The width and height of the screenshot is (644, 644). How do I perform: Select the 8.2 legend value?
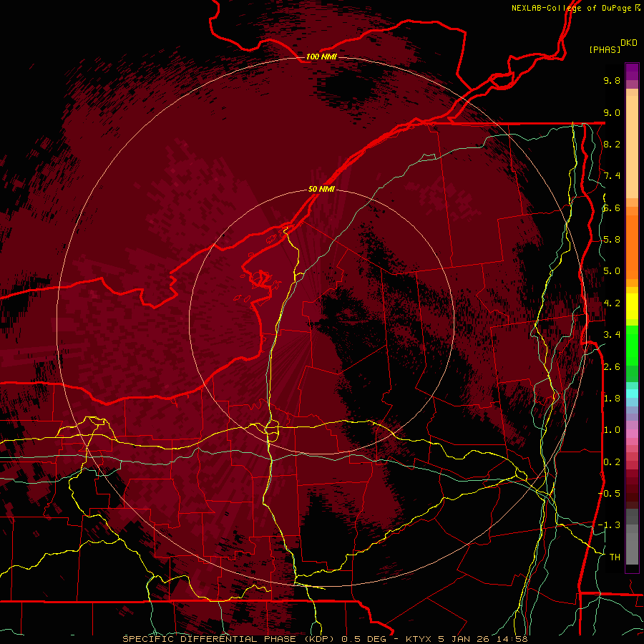[x=612, y=144]
